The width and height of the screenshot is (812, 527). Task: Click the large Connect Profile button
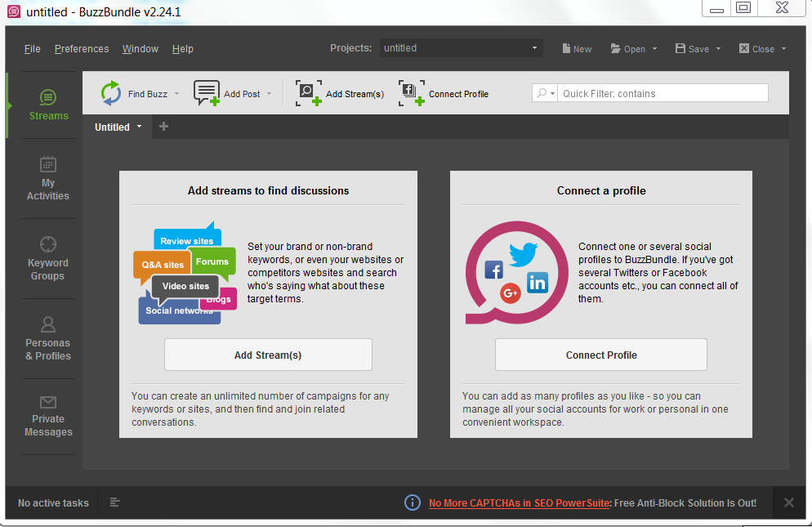point(601,355)
